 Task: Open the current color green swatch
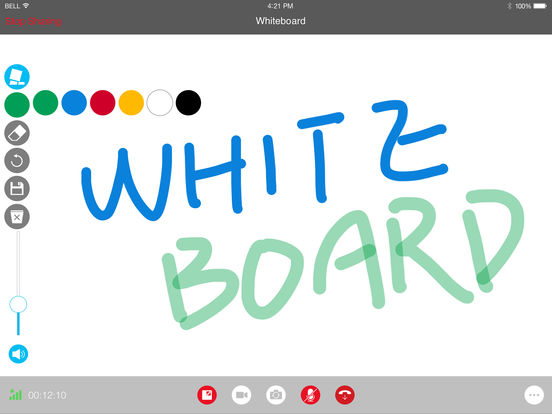tap(17, 105)
